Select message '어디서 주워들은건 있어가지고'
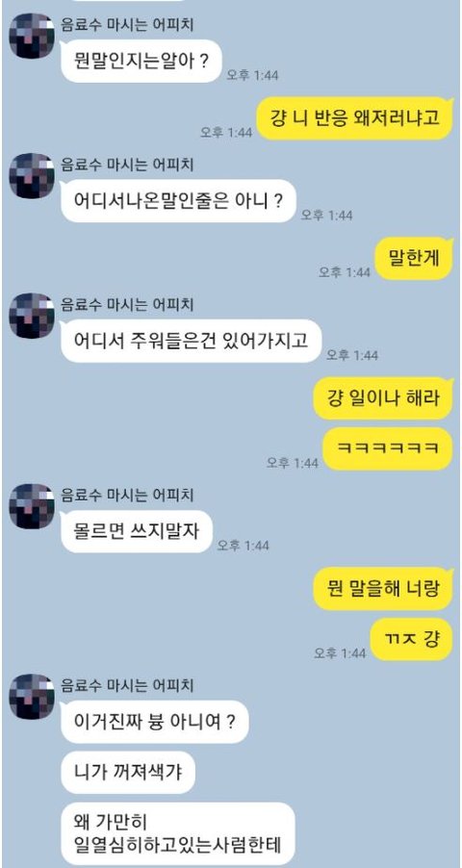The image size is (462, 868). click(192, 341)
